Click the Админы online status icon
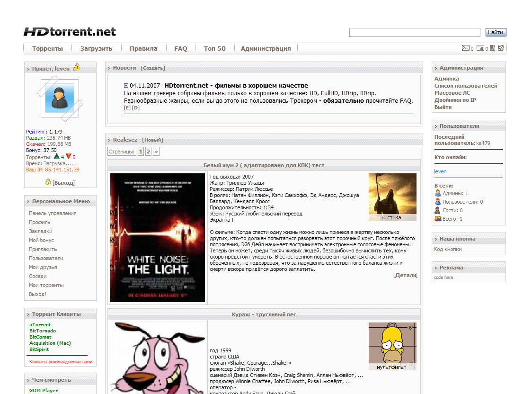This screenshot has width=532, height=394. click(437, 193)
